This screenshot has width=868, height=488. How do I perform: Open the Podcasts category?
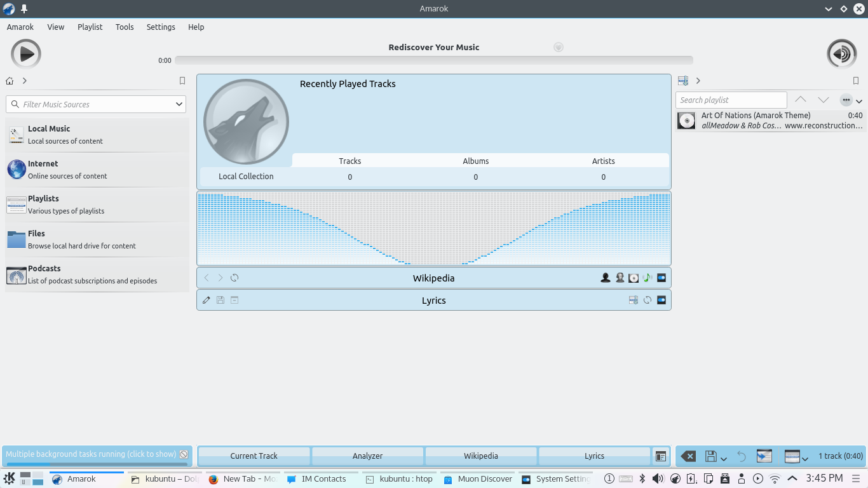point(97,274)
